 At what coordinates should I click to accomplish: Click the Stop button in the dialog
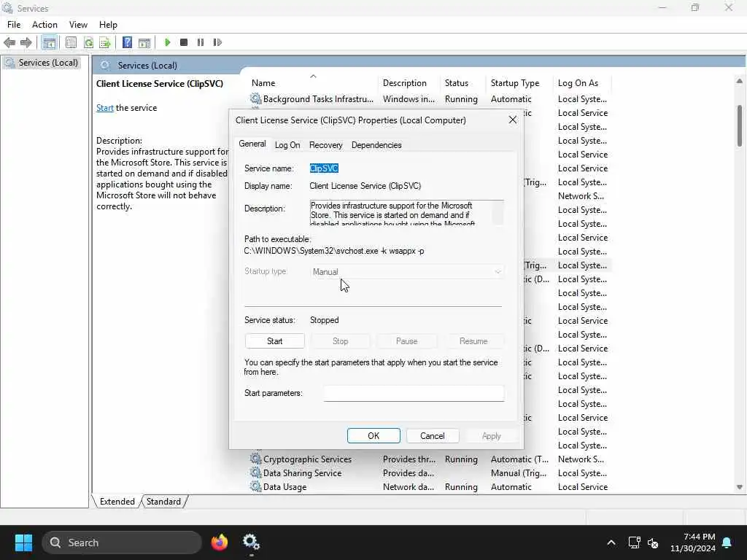click(340, 341)
